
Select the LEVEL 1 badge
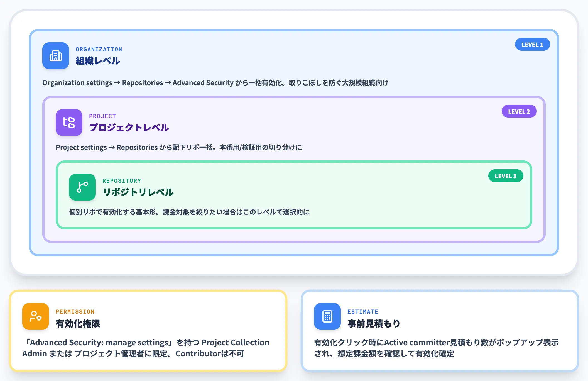pos(532,45)
